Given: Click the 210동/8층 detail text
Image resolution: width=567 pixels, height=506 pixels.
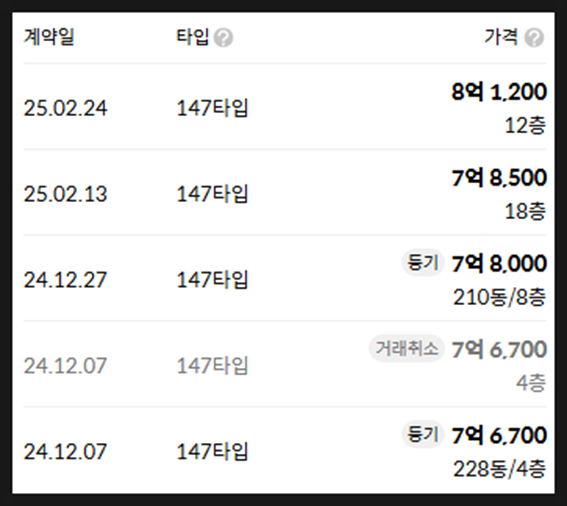Looking at the screenshot, I should 499,297.
